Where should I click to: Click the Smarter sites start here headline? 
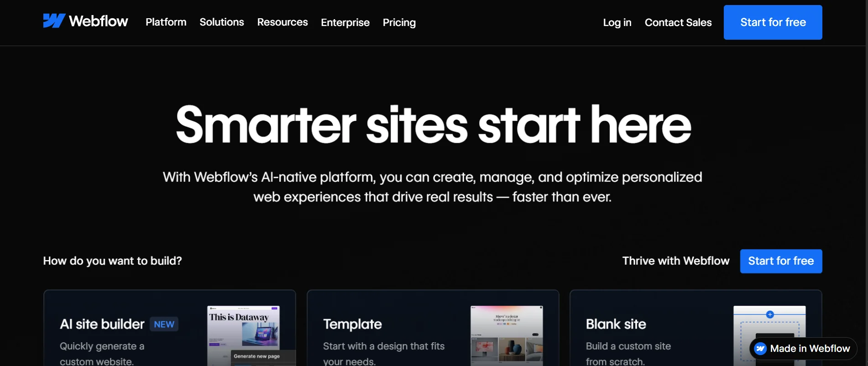434,125
